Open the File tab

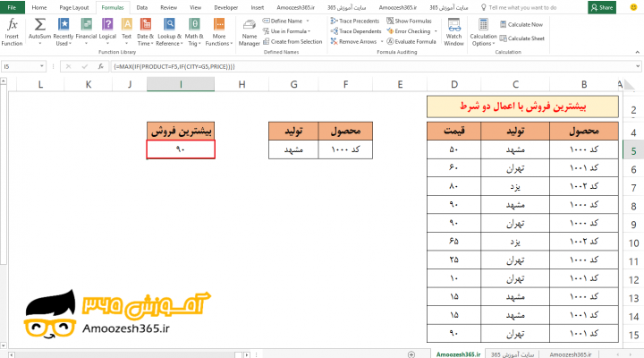[x=12, y=7]
